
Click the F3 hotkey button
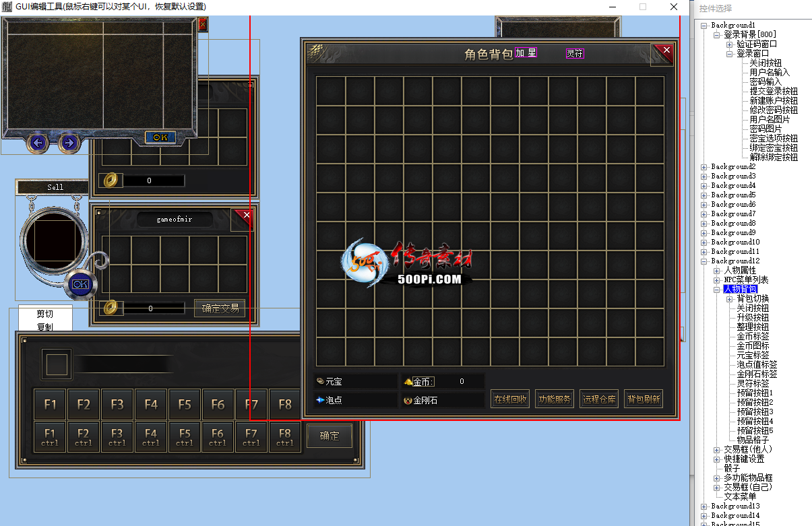click(117, 405)
